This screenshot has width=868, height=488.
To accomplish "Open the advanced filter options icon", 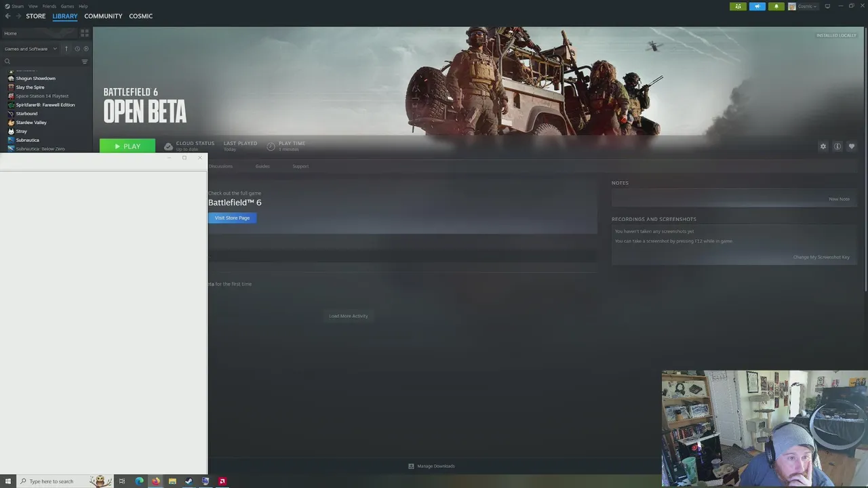I will [x=85, y=62].
